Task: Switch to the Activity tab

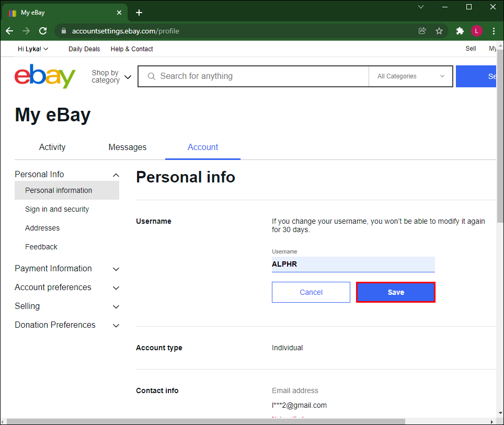Action: pos(52,147)
